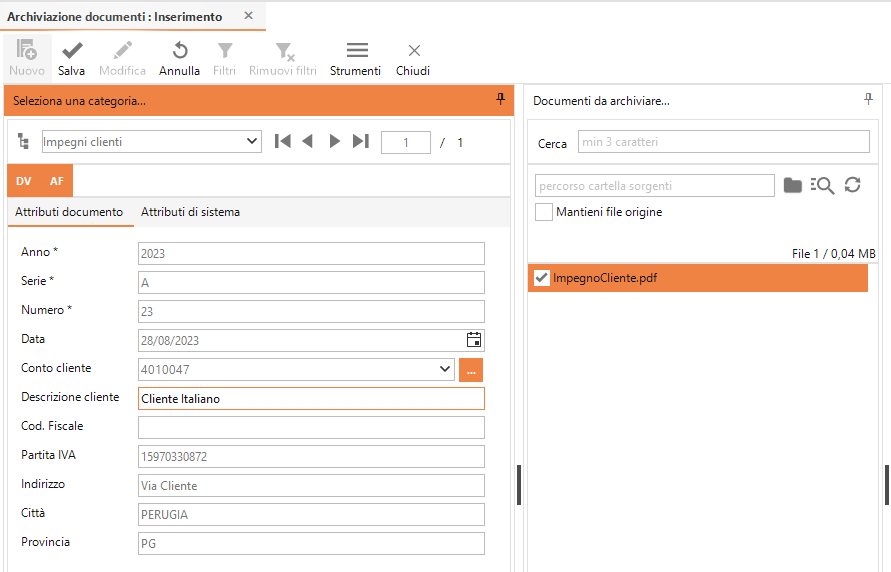Pin the Documenti da archiviare panel
The image size is (891, 572).
click(868, 99)
